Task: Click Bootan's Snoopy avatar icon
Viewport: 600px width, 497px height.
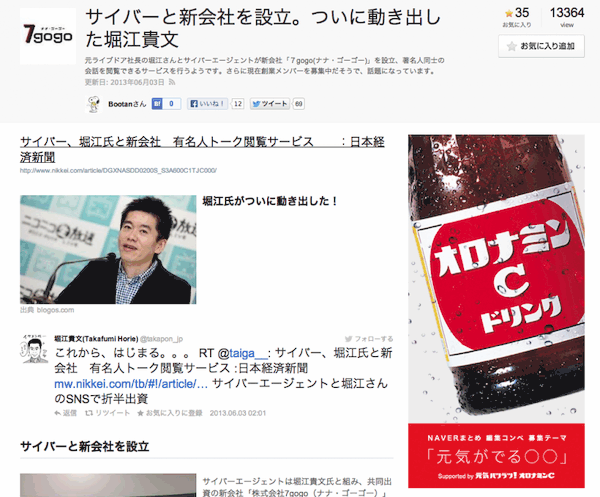Action: pos(96,104)
